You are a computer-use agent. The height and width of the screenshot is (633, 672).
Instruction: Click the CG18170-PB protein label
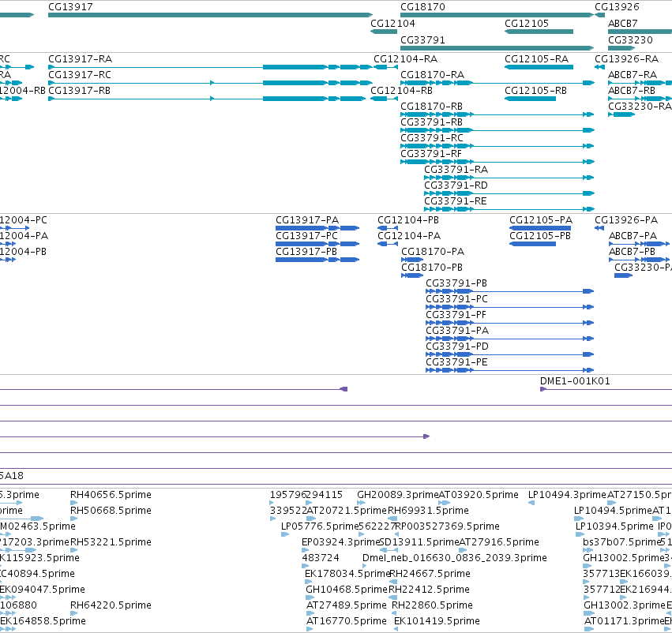pos(432,268)
